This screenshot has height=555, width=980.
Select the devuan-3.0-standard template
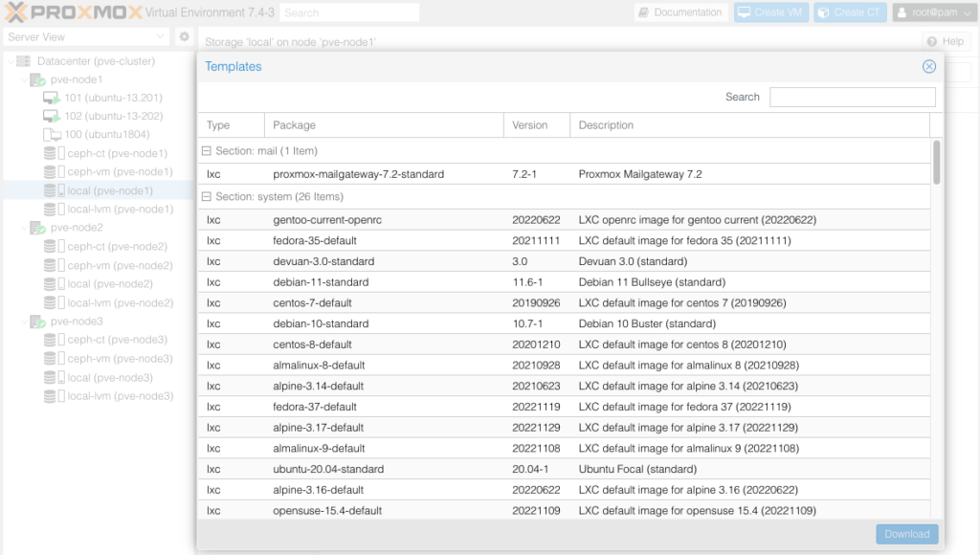coord(565,261)
